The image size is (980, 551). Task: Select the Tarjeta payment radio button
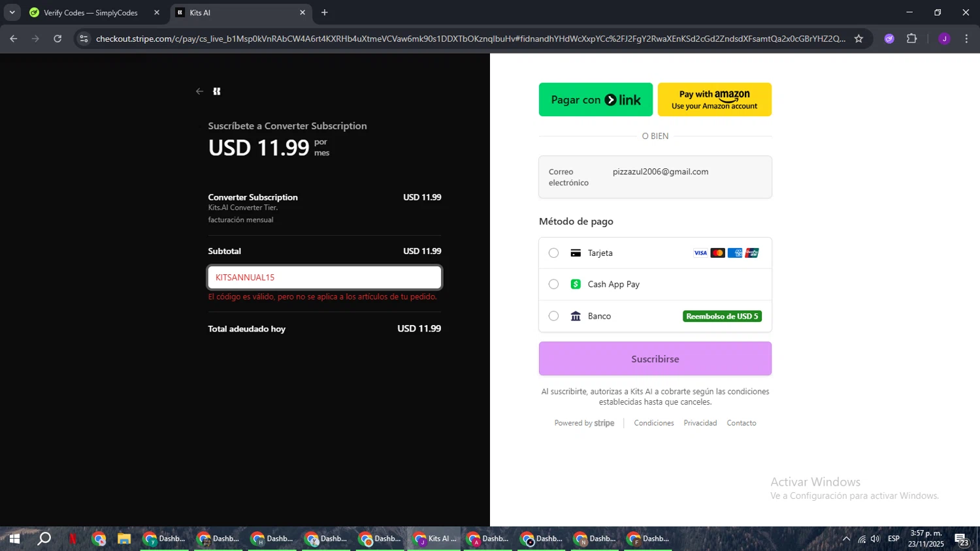coord(553,253)
